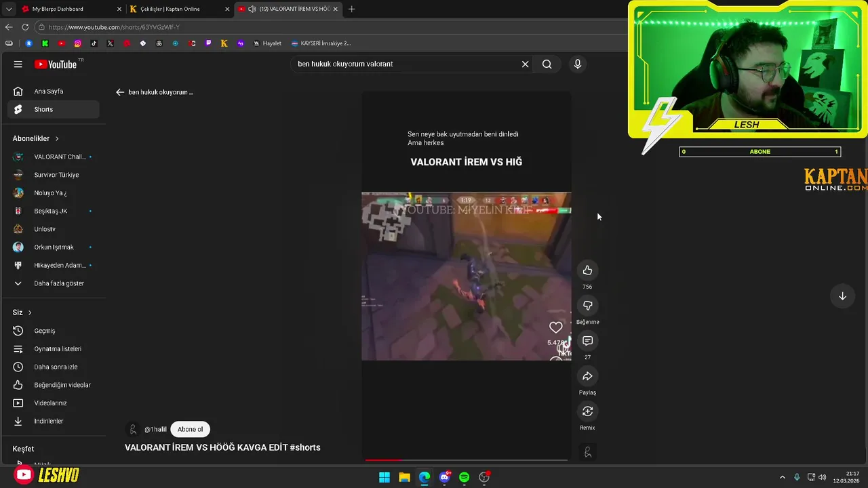The height and width of the screenshot is (488, 868).
Task: Open the Instagram bookmark icon
Action: pos(77,43)
